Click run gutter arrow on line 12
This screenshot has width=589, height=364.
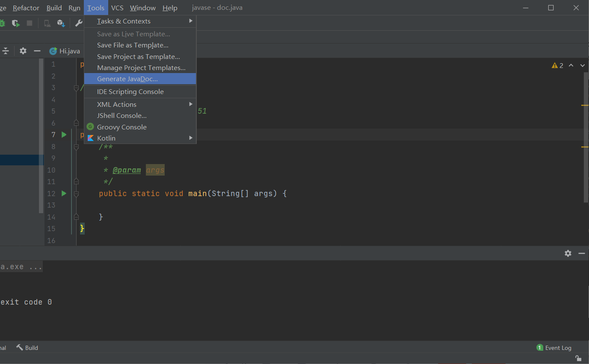(64, 194)
